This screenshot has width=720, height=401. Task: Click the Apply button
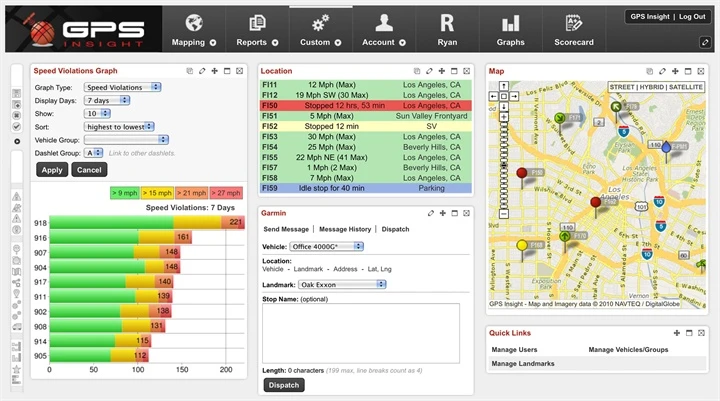[x=52, y=170]
